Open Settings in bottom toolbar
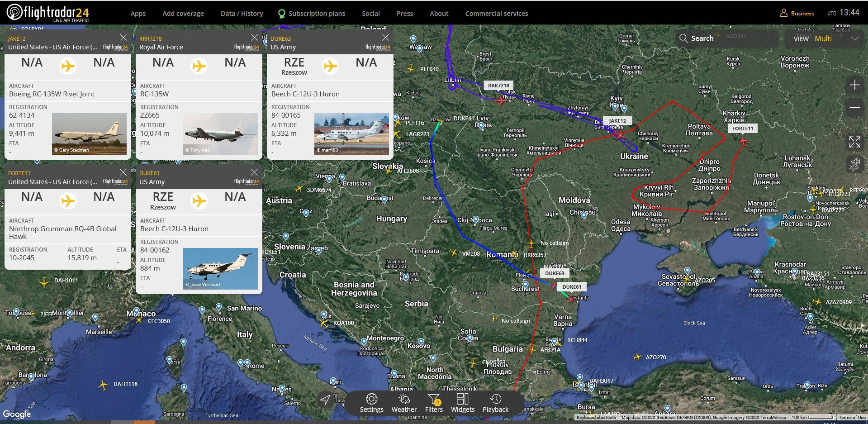The width and height of the screenshot is (868, 424). (371, 403)
